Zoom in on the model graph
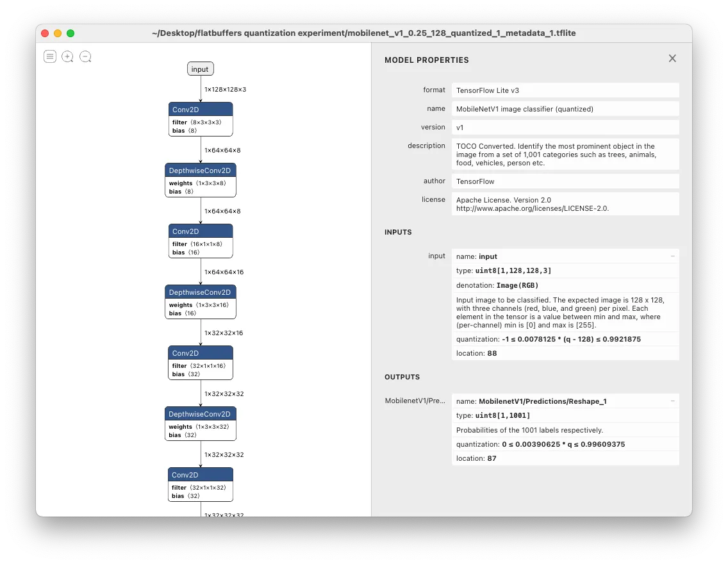The width and height of the screenshot is (728, 564). click(67, 56)
